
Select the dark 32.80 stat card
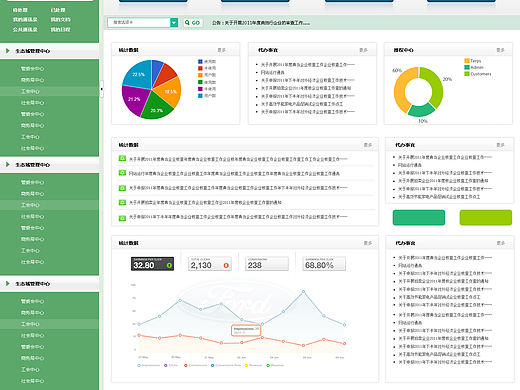click(152, 264)
